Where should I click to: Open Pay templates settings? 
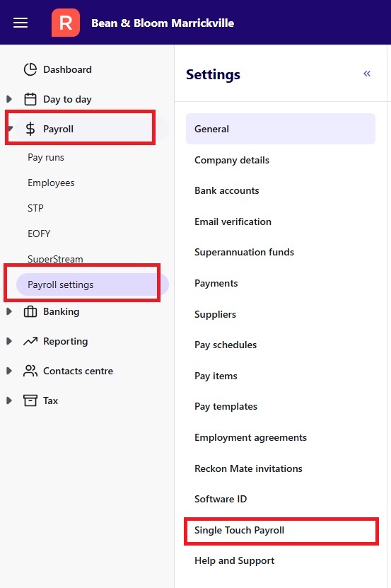point(226,406)
